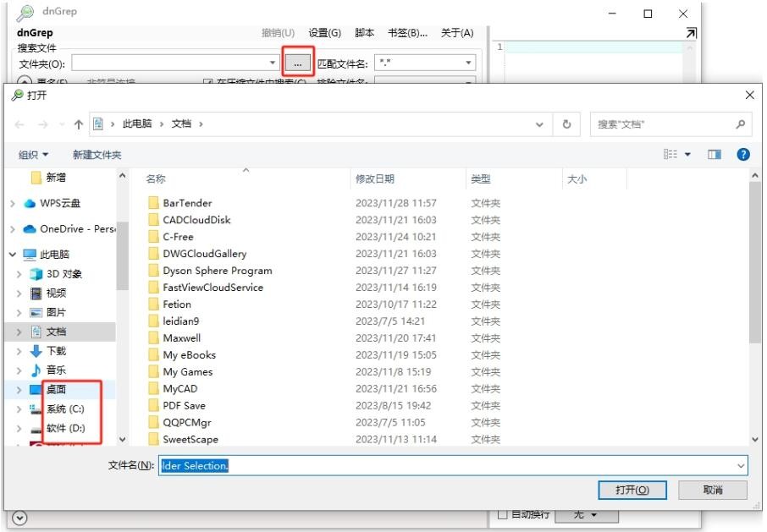Open the 书签(B)... menu in dnGrep
Image resolution: width=767 pixels, height=532 pixels.
click(x=407, y=33)
